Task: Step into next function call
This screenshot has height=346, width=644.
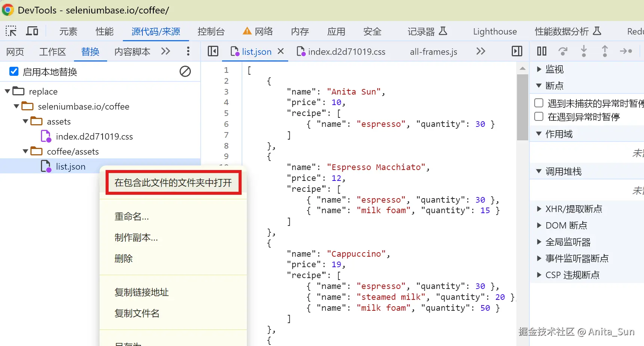Action: [x=584, y=51]
